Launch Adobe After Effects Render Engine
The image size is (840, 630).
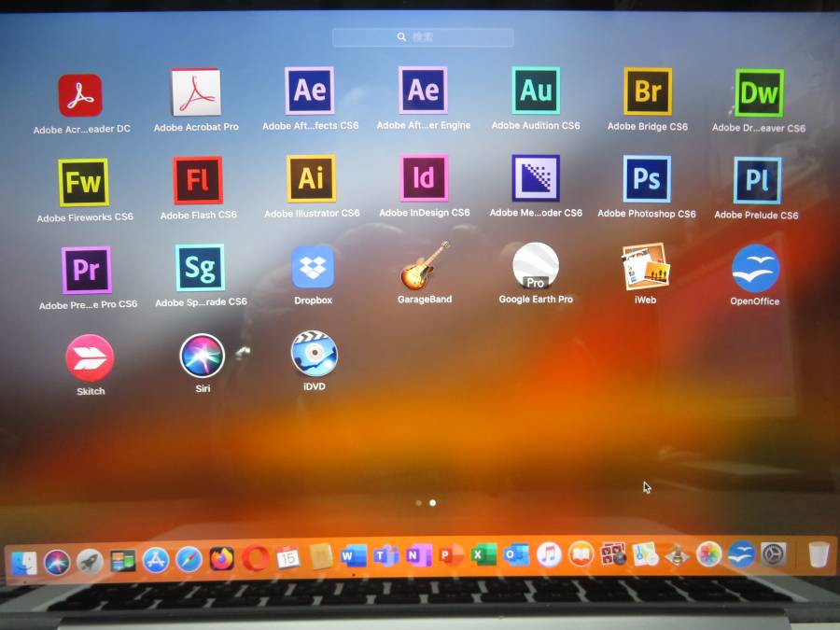[423, 90]
